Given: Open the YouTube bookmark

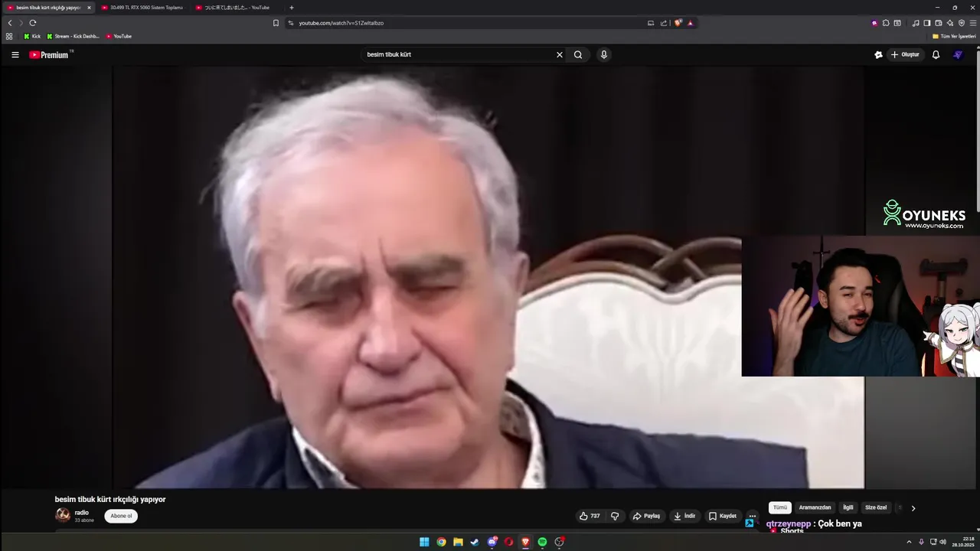Looking at the screenshot, I should click(119, 36).
